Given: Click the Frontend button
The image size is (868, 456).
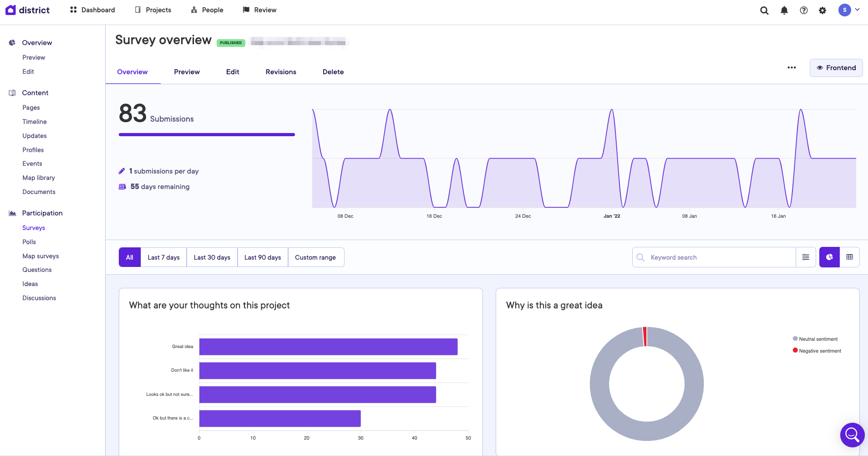Looking at the screenshot, I should click(836, 68).
